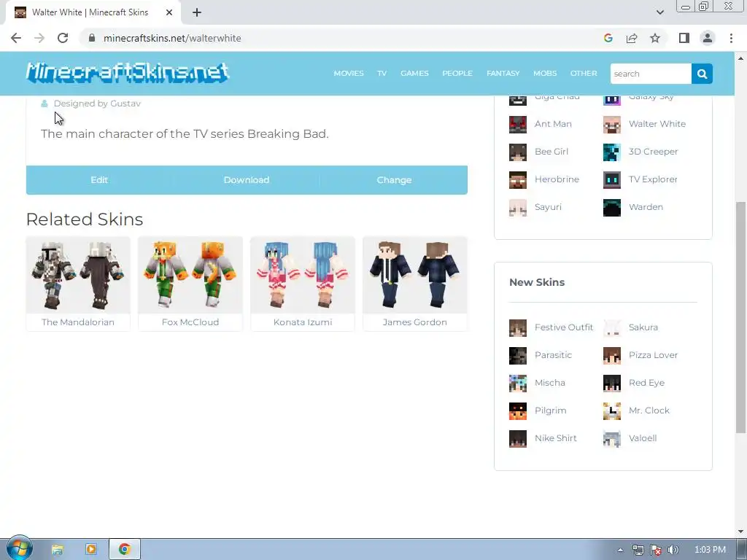
Task: Open the Windows Start button
Action: pos(19,548)
